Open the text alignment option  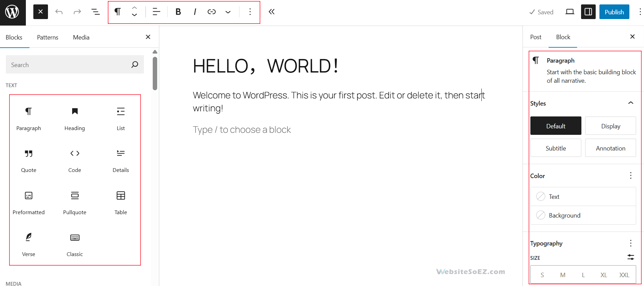tap(156, 12)
